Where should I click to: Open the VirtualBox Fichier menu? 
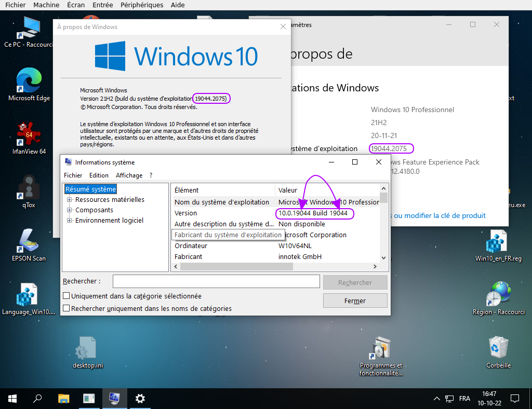[15, 5]
